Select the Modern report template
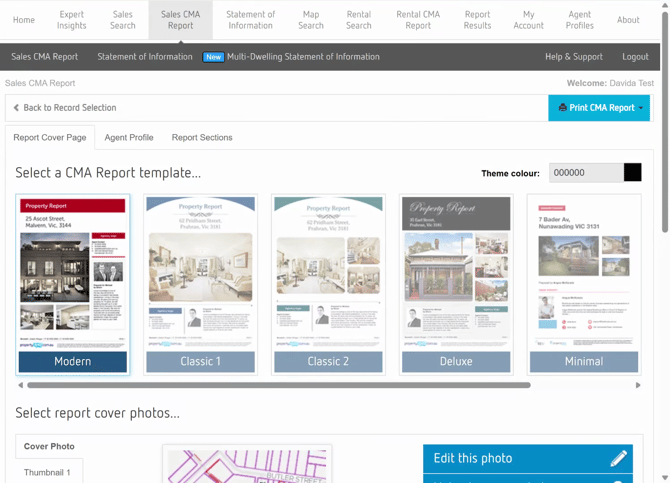Viewport: 670px width, 483px height. [73, 284]
